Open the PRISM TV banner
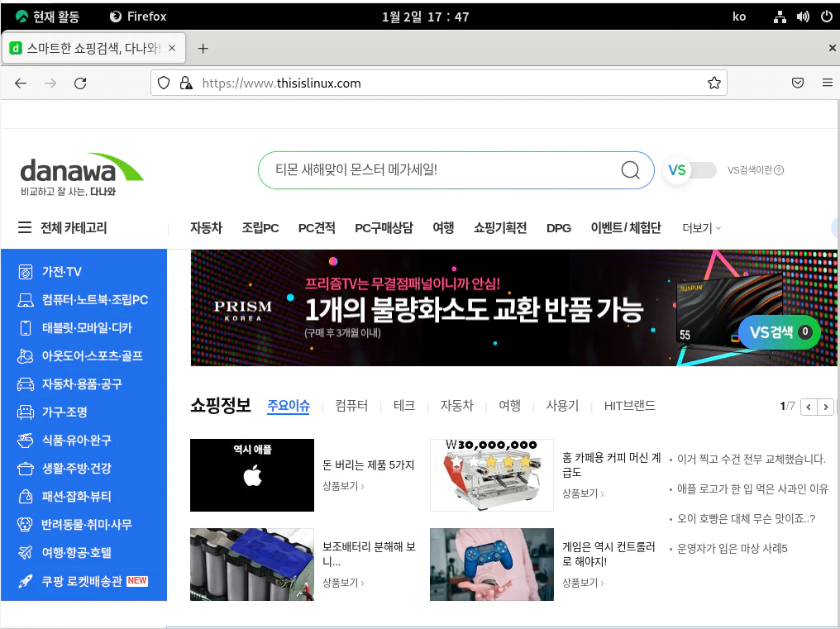Image resolution: width=840 pixels, height=629 pixels. point(513,308)
